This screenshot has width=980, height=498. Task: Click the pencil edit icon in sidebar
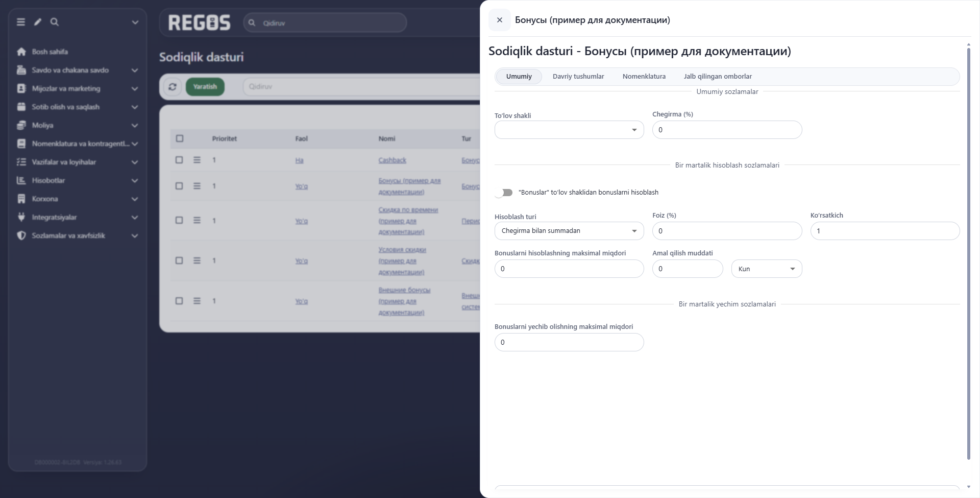coord(38,22)
